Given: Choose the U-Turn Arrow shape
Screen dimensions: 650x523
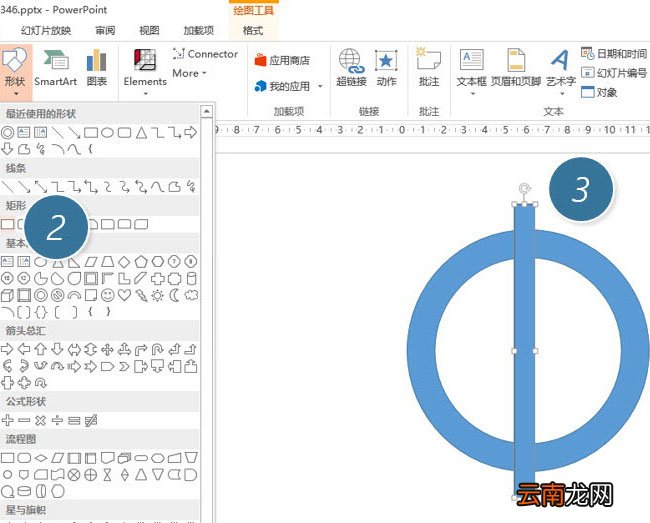Looking at the screenshot, I should click(158, 349).
